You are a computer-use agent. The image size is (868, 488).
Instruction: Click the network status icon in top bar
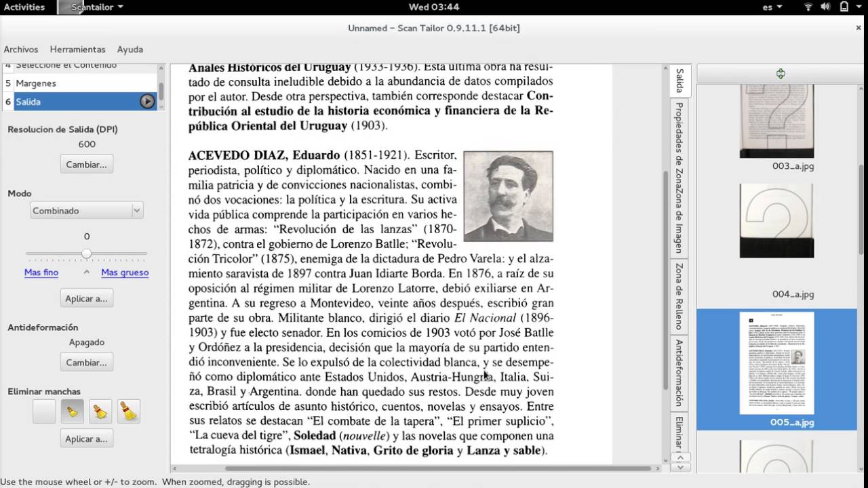[x=808, y=7]
